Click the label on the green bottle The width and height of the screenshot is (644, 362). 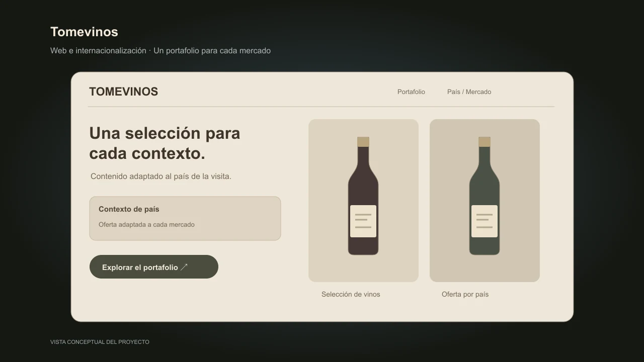[x=485, y=221]
